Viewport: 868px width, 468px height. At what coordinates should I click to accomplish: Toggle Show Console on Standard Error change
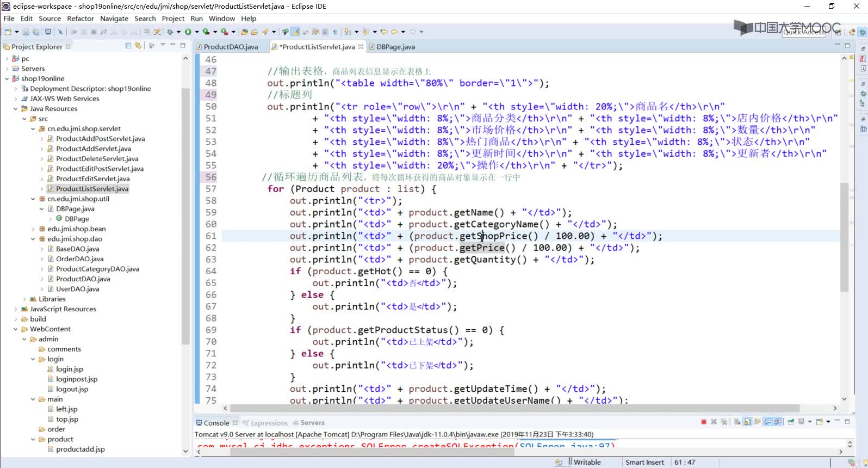778,422
